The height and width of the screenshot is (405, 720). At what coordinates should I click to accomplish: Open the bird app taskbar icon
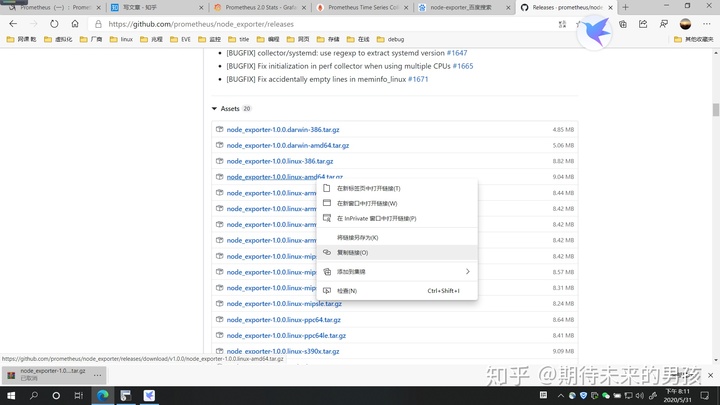point(149,395)
